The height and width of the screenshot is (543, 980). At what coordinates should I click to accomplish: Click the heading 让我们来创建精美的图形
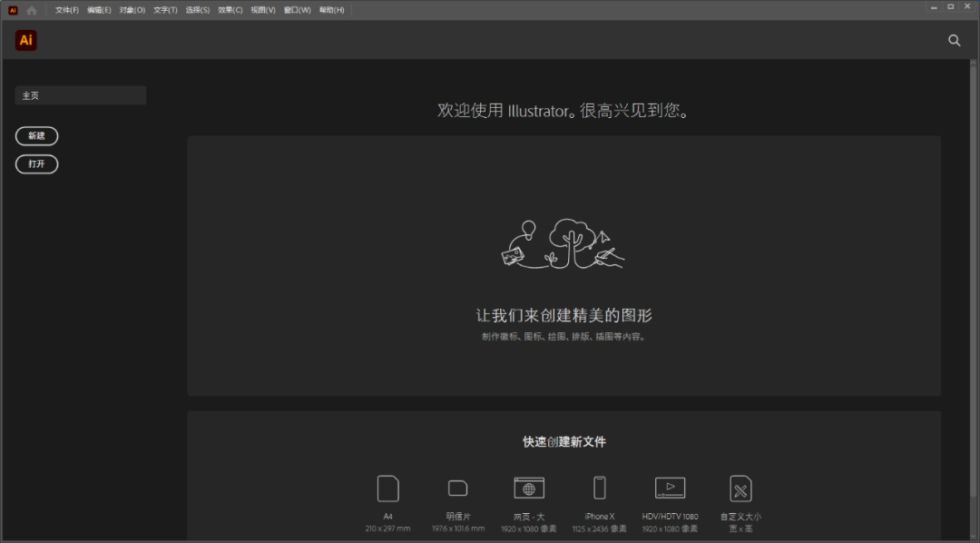click(x=563, y=315)
